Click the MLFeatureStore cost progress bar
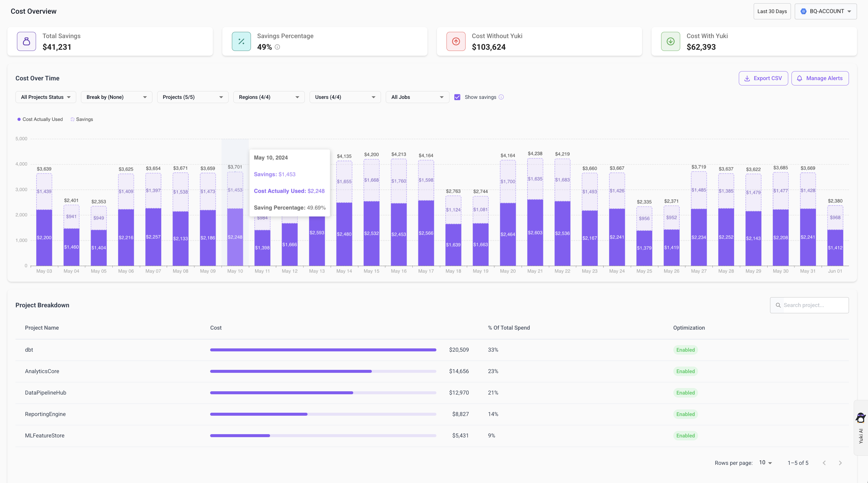The width and height of the screenshot is (868, 483). click(x=323, y=435)
